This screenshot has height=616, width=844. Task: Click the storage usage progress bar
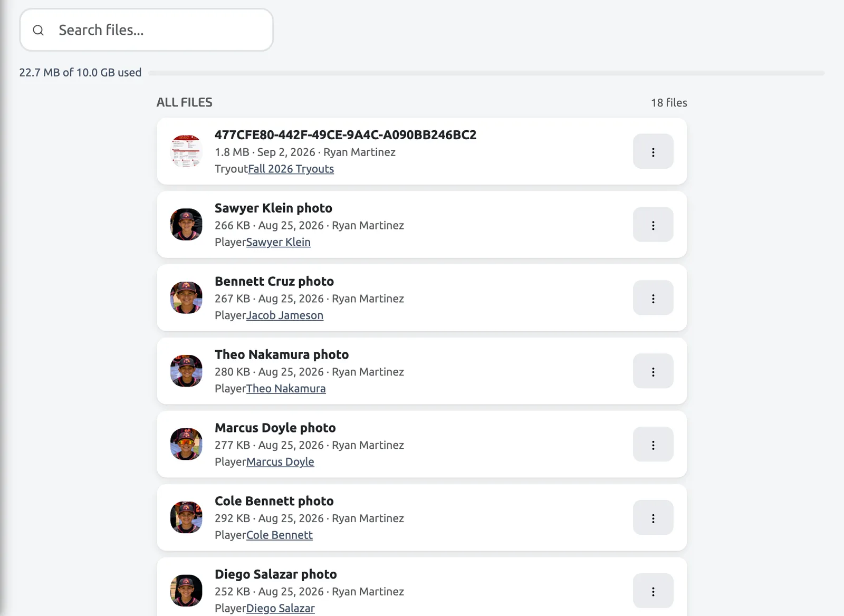[486, 73]
